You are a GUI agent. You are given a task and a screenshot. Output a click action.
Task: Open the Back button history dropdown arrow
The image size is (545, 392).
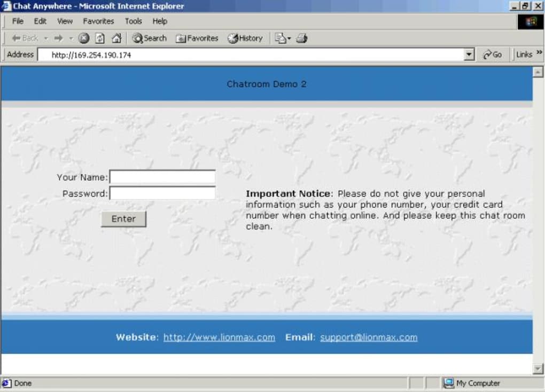46,38
